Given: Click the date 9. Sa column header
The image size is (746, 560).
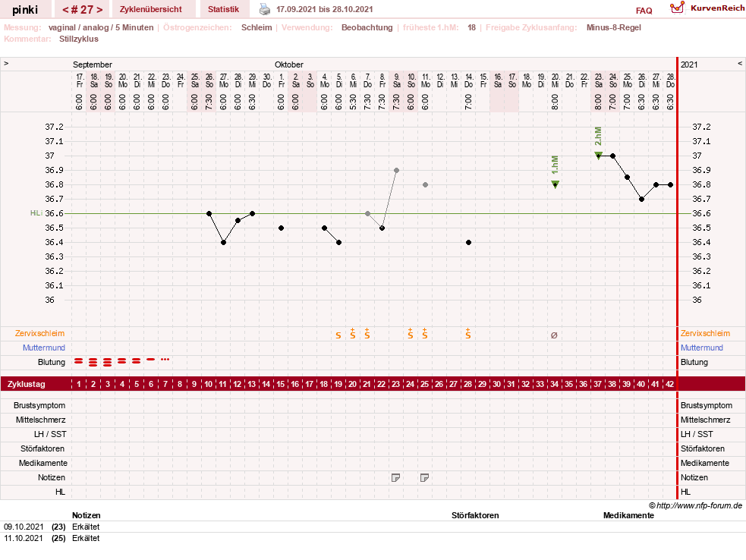Looking at the screenshot, I should pos(396,80).
